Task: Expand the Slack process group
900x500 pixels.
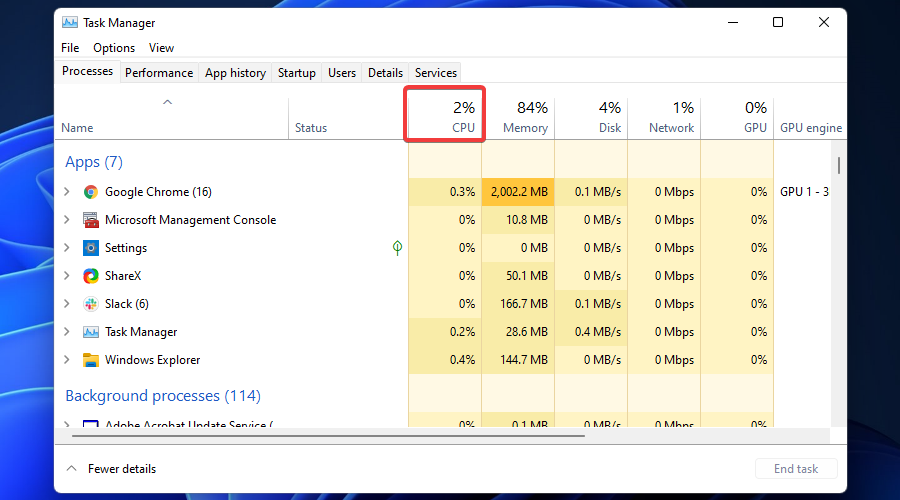Action: click(x=67, y=304)
